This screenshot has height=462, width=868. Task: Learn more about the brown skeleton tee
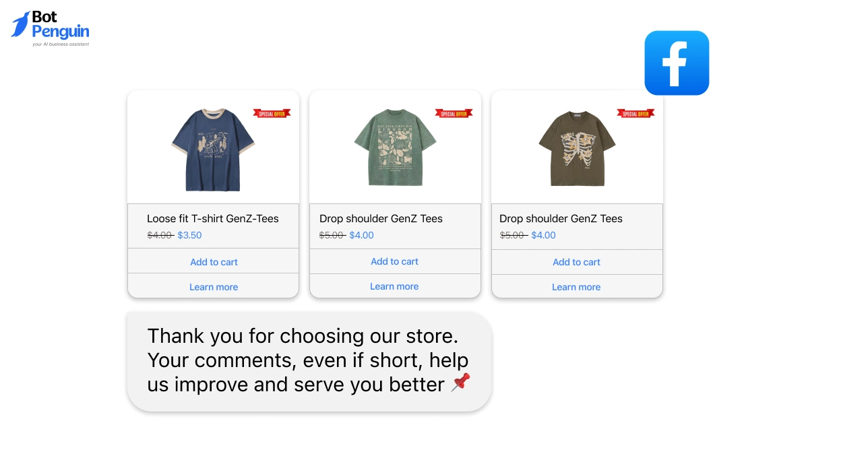coord(576,287)
